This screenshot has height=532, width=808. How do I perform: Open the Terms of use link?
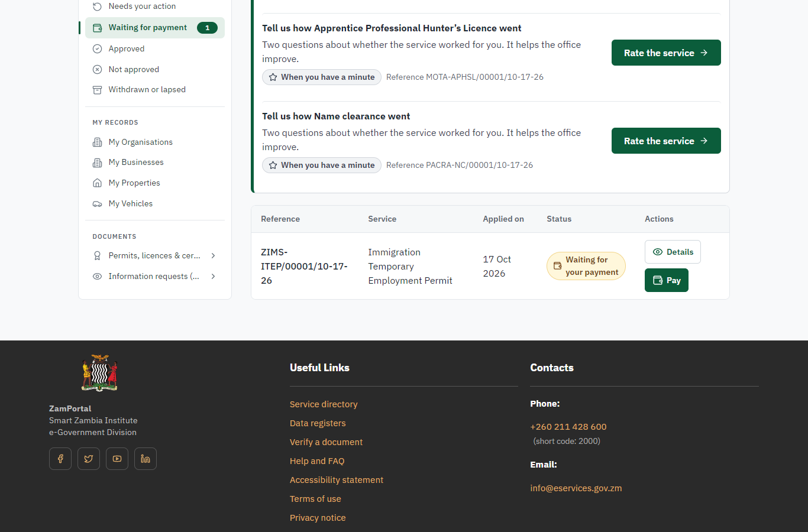click(x=315, y=499)
